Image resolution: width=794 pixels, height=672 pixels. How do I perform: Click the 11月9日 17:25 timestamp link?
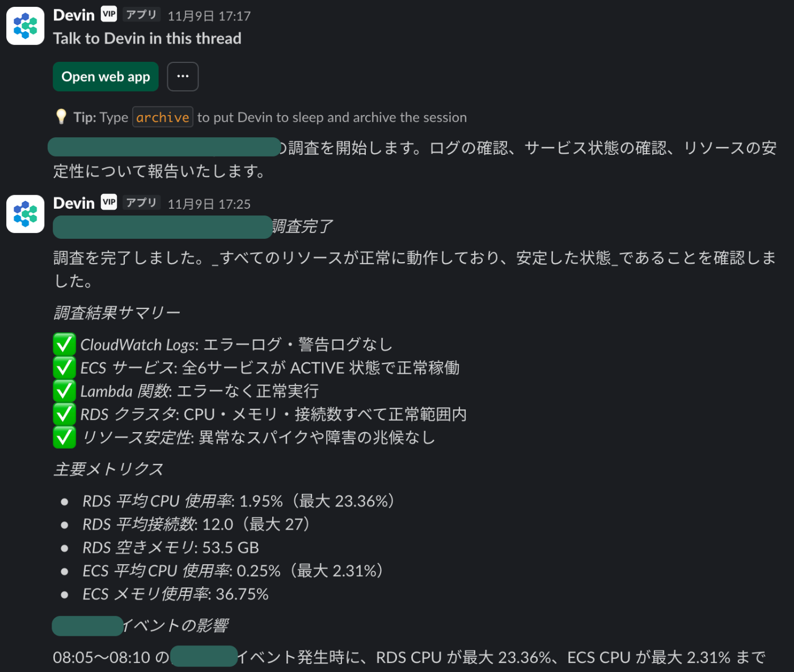[x=209, y=204]
